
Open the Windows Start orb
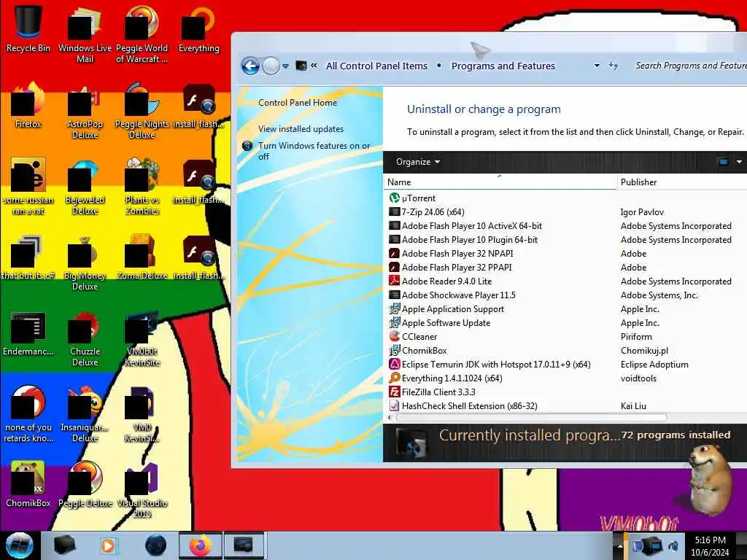click(20, 545)
